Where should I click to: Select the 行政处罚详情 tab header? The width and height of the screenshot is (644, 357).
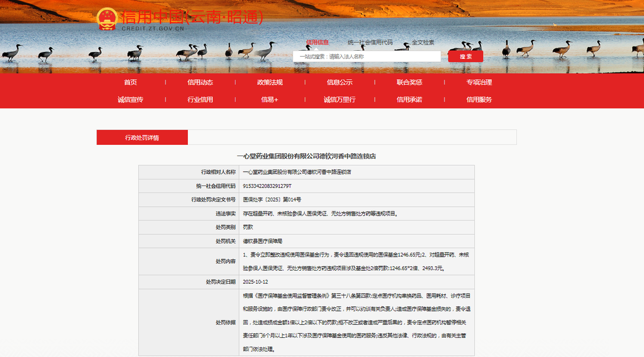(x=142, y=138)
